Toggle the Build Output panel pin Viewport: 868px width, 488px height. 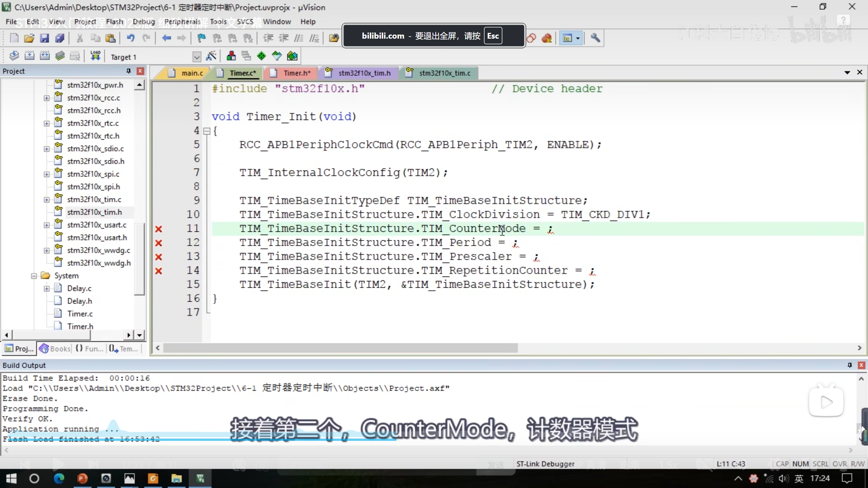tap(850, 365)
